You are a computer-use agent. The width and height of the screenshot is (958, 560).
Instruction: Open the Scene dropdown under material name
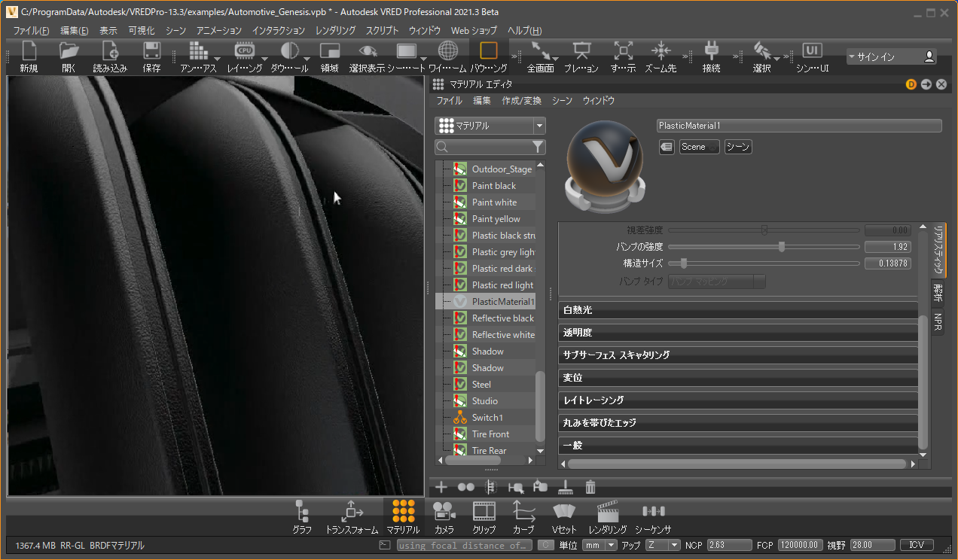[x=699, y=147]
